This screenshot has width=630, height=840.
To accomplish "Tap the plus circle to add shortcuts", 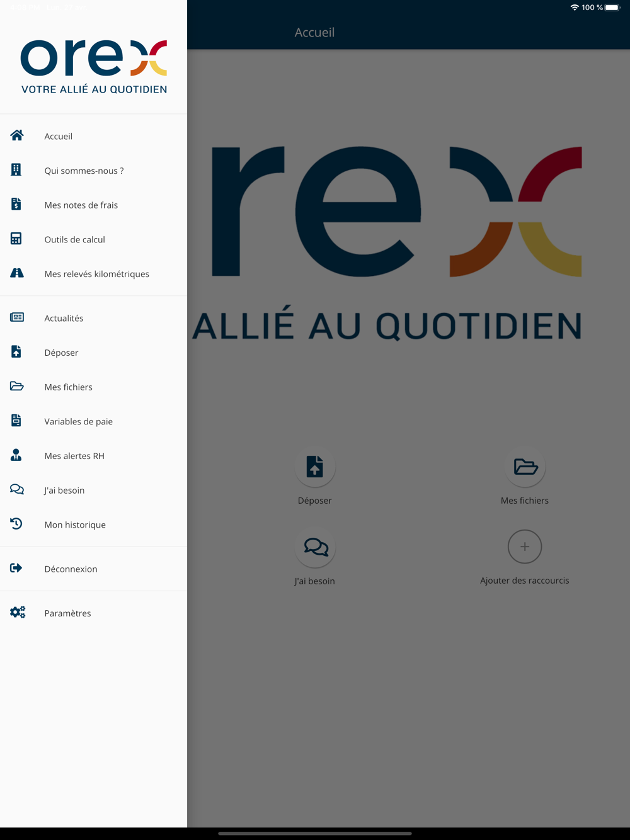I will pos(525,547).
